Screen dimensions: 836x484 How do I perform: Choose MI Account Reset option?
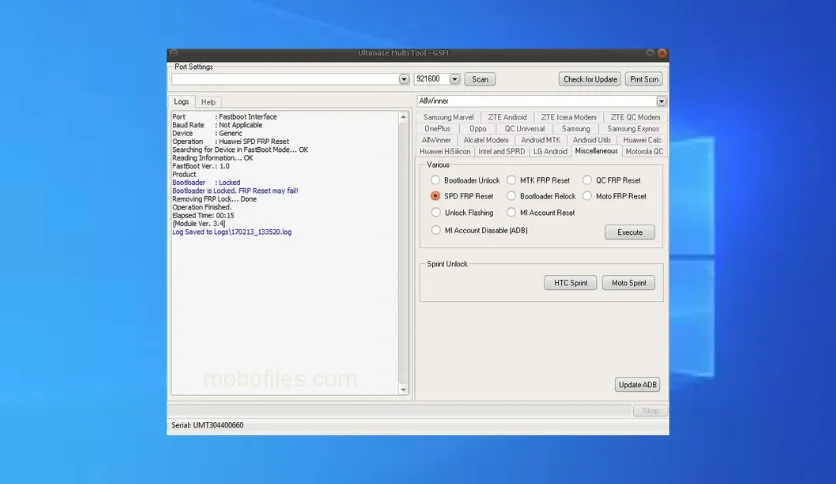click(511, 213)
